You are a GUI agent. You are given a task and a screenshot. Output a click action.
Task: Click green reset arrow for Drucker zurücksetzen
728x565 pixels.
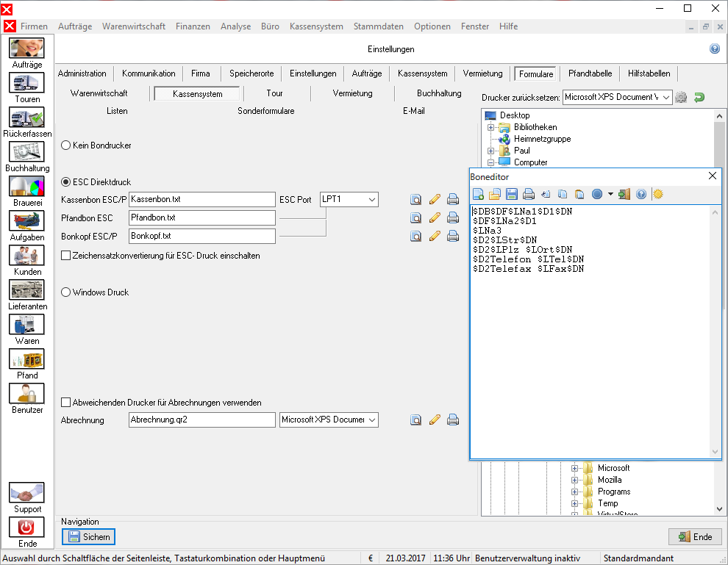[699, 98]
